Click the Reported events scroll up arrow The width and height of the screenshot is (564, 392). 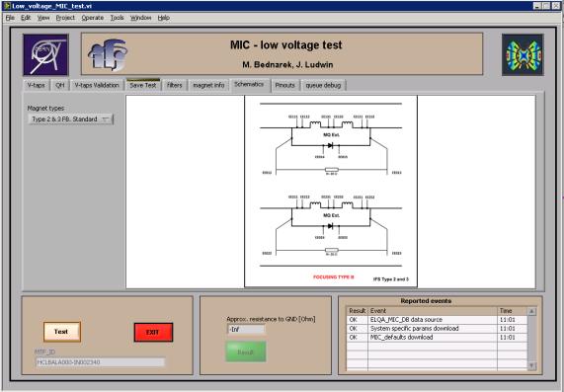(531, 311)
